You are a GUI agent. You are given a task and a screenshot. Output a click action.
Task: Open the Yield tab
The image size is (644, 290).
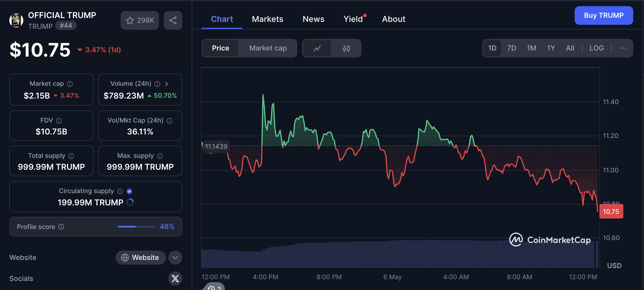point(353,19)
